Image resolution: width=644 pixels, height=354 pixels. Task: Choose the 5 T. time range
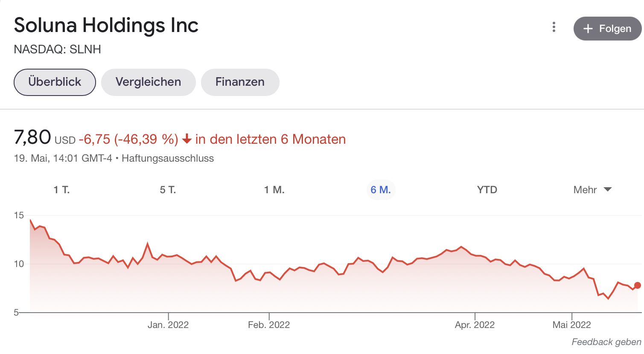click(x=168, y=190)
